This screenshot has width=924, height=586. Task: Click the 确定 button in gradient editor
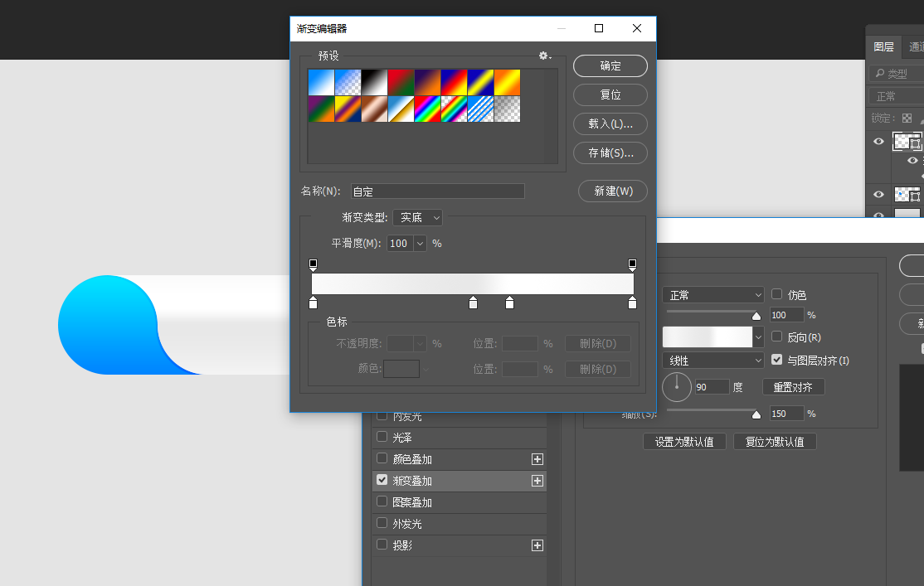tap(610, 66)
